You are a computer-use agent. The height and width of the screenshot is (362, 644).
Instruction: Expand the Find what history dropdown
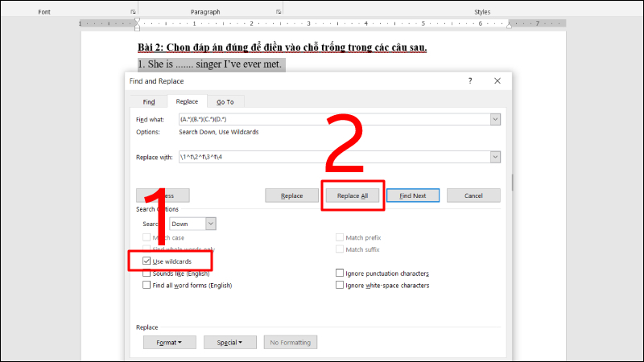pos(495,119)
